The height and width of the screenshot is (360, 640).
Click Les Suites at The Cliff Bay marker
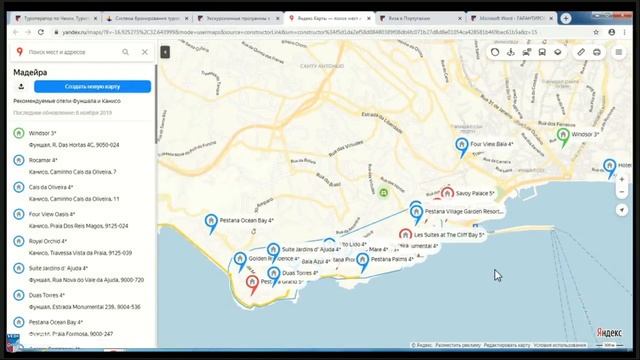point(405,235)
